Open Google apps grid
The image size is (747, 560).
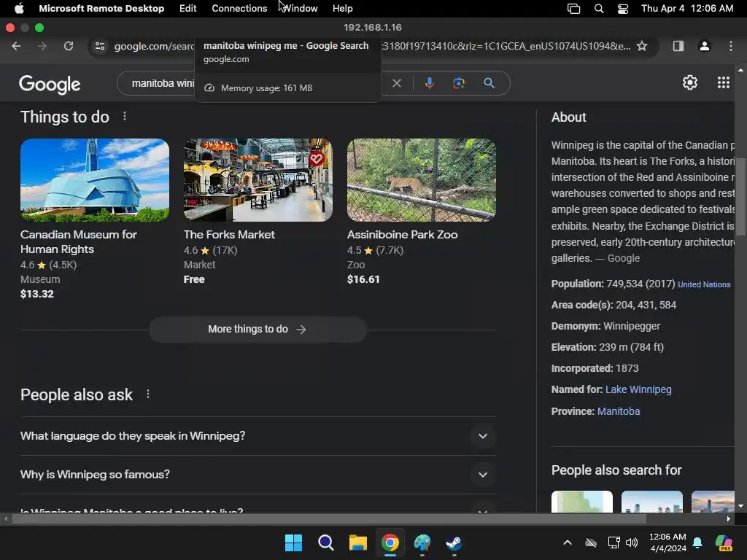click(x=723, y=83)
